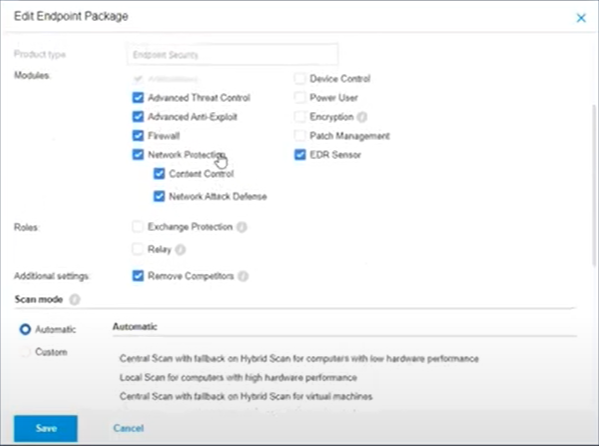Viewport: 599px width, 446px height.
Task: Toggle Network Attack Defense checkbox
Action: (x=159, y=196)
